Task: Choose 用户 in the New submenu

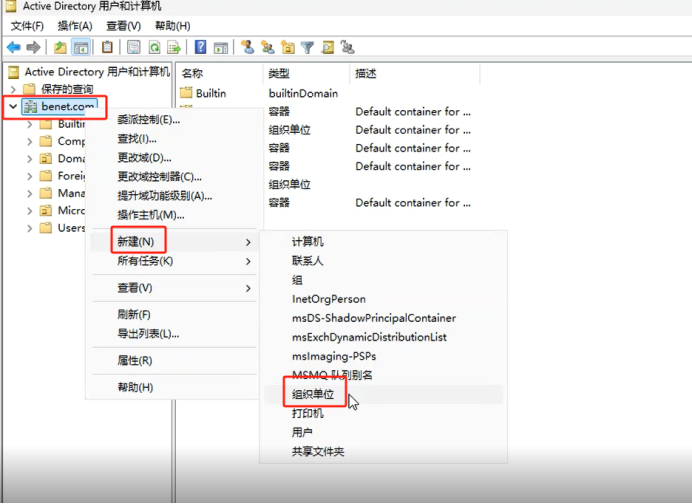Action: click(x=302, y=432)
